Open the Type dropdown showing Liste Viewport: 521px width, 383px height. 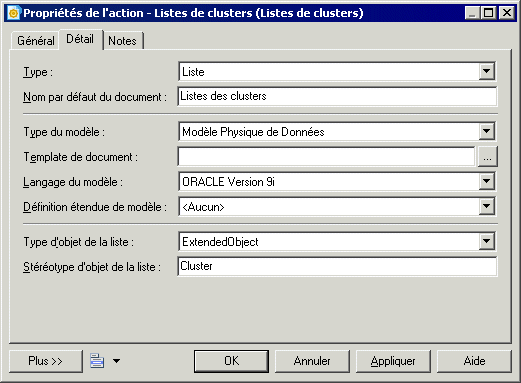[x=487, y=71]
